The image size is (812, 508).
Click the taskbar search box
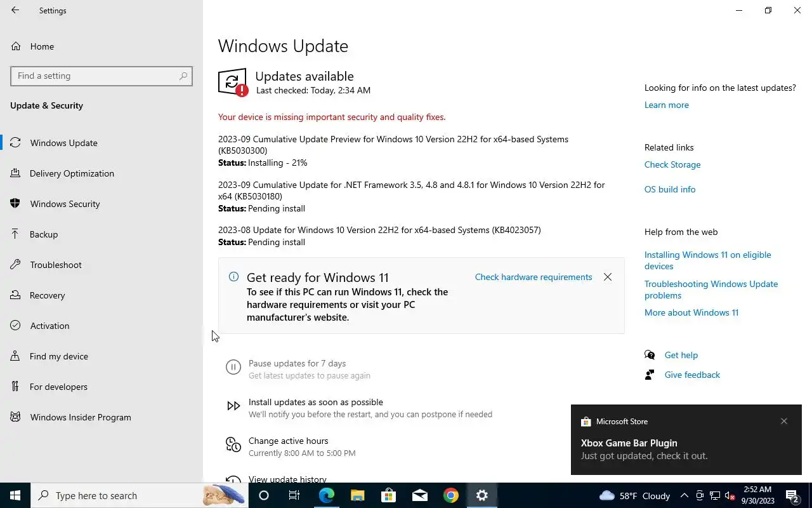coord(140,495)
